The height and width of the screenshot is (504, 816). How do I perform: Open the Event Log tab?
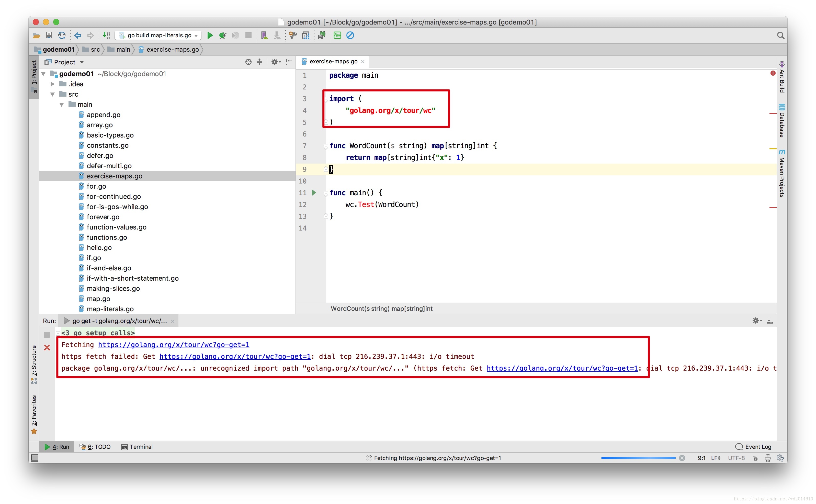(753, 447)
